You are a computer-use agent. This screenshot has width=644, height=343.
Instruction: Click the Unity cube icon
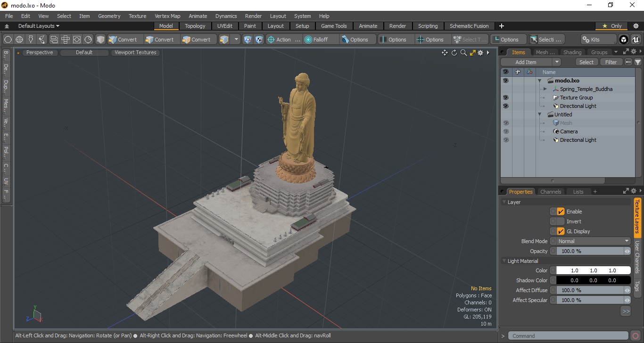(x=624, y=40)
